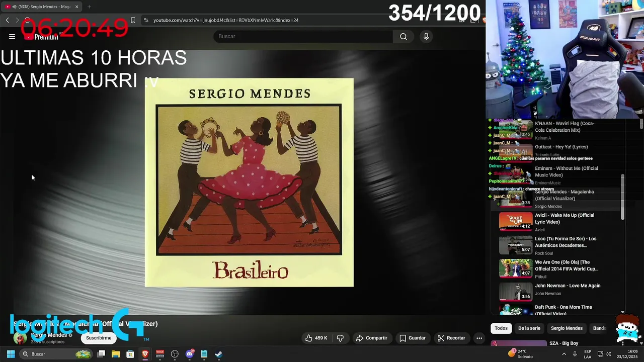Image resolution: width=644 pixels, height=362 pixels.
Task: Show hidden system tray icons chevron
Action: coord(564,354)
